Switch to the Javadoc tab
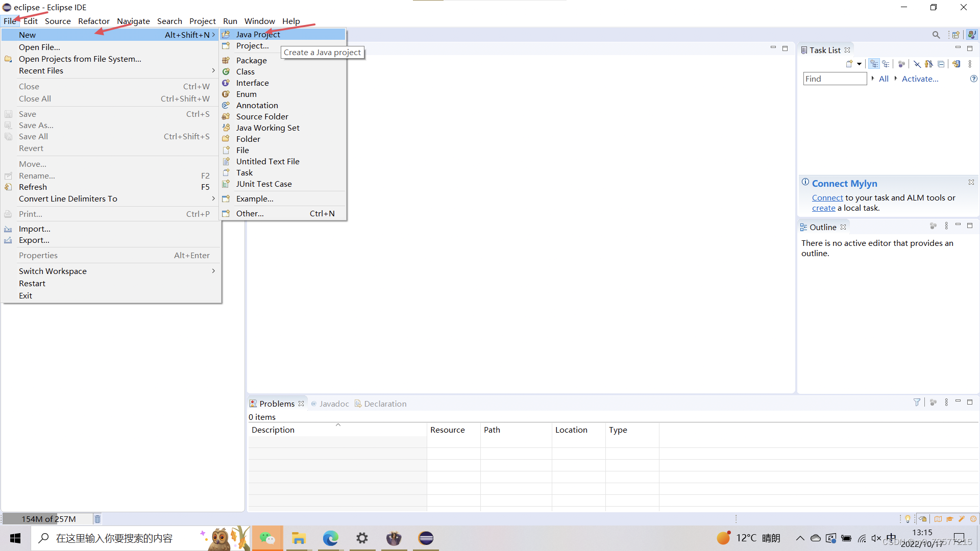Image resolution: width=980 pixels, height=551 pixels. [x=330, y=404]
